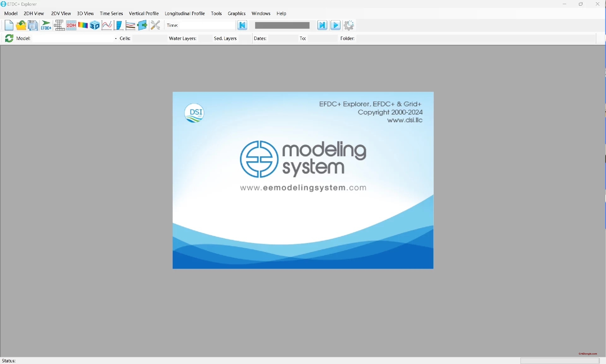Open an existing model
The width and height of the screenshot is (606, 364).
click(21, 25)
